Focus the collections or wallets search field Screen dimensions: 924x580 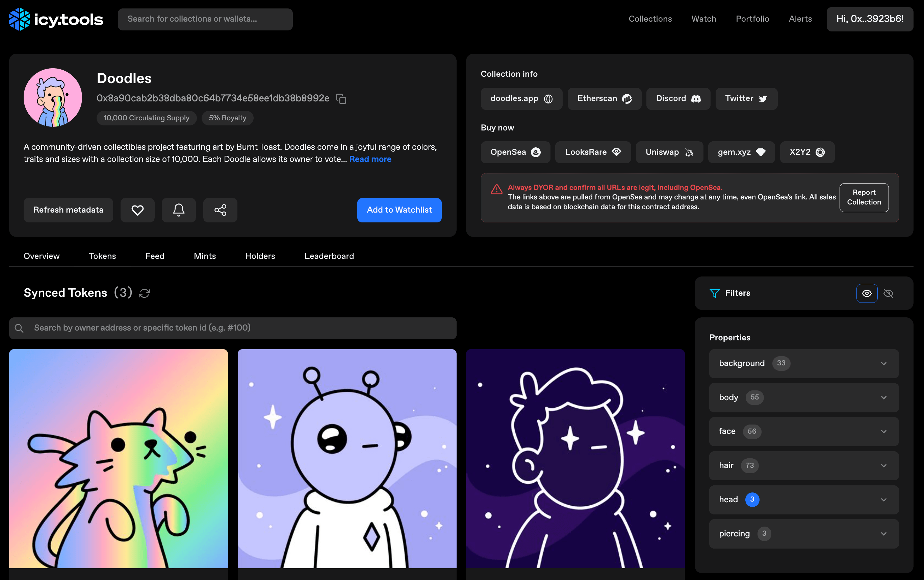(205, 19)
